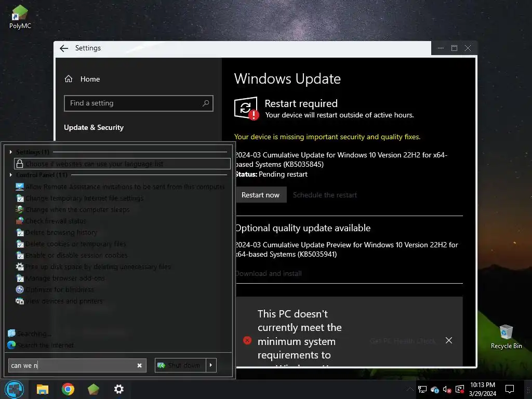Open Google Chrome from taskbar
Screen dimensions: 532x399
click(68, 389)
